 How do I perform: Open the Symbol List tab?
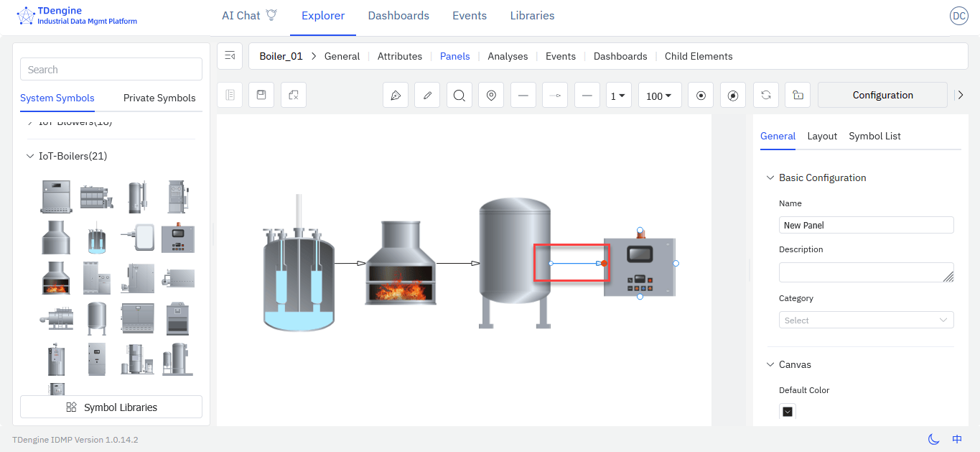pos(874,136)
